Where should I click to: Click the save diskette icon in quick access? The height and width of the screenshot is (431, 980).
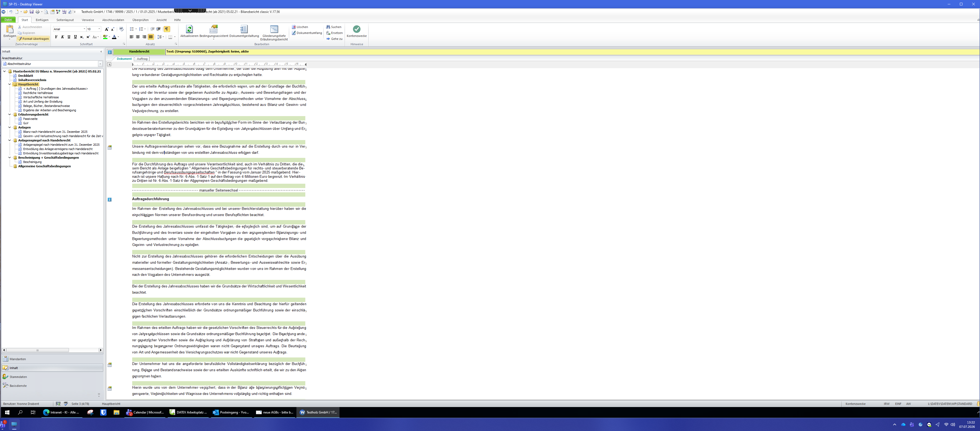[31, 12]
